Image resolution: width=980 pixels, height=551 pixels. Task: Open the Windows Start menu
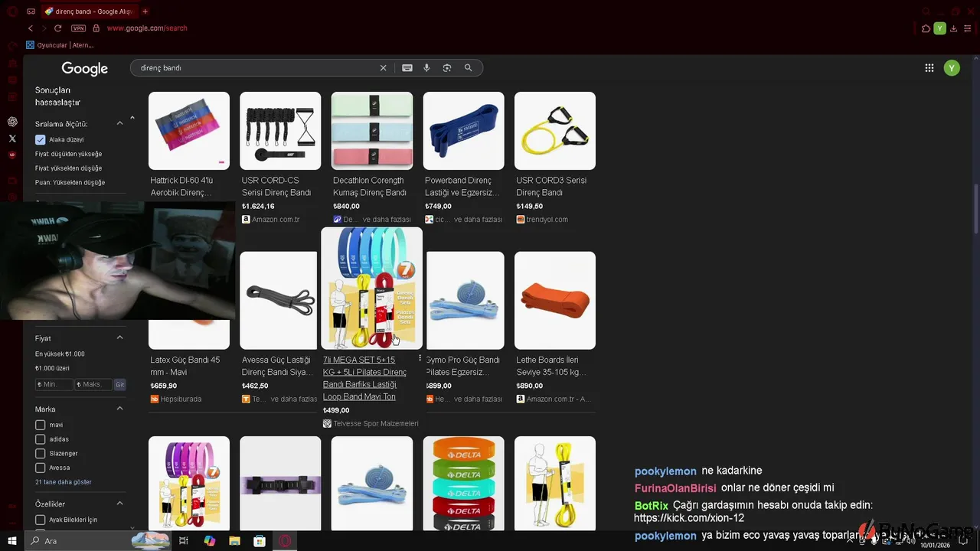pyautogui.click(x=12, y=541)
